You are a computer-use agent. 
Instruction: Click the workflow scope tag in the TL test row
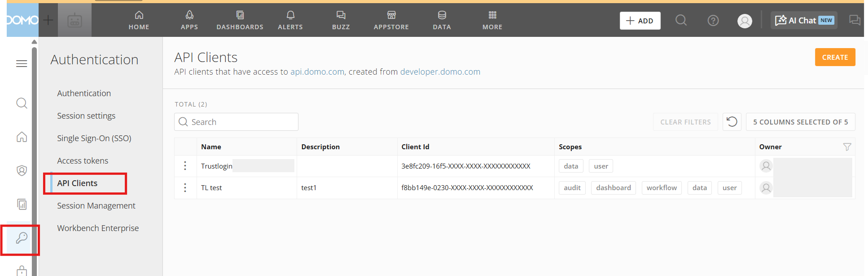[662, 187]
